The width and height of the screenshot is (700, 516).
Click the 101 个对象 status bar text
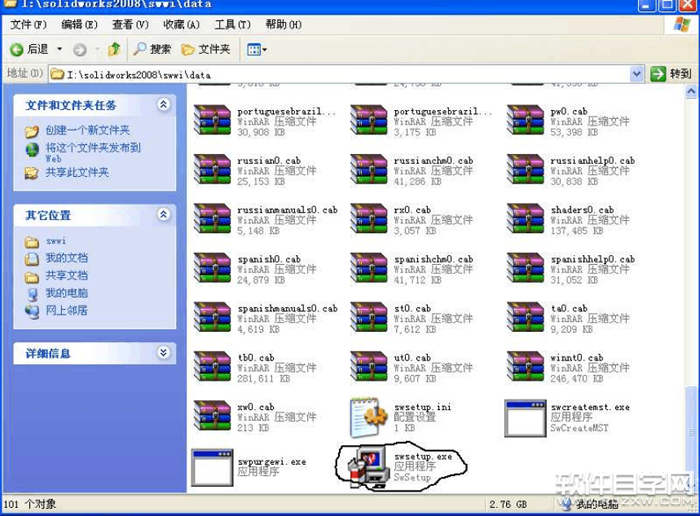30,504
